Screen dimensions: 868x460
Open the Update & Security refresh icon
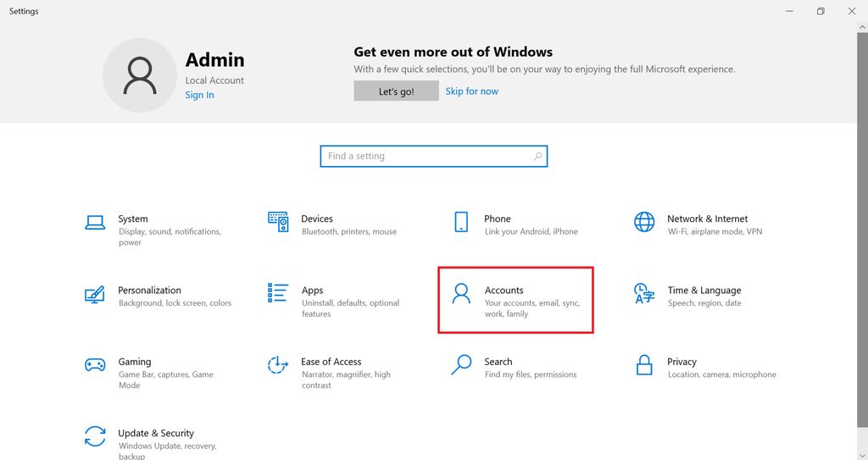[95, 436]
